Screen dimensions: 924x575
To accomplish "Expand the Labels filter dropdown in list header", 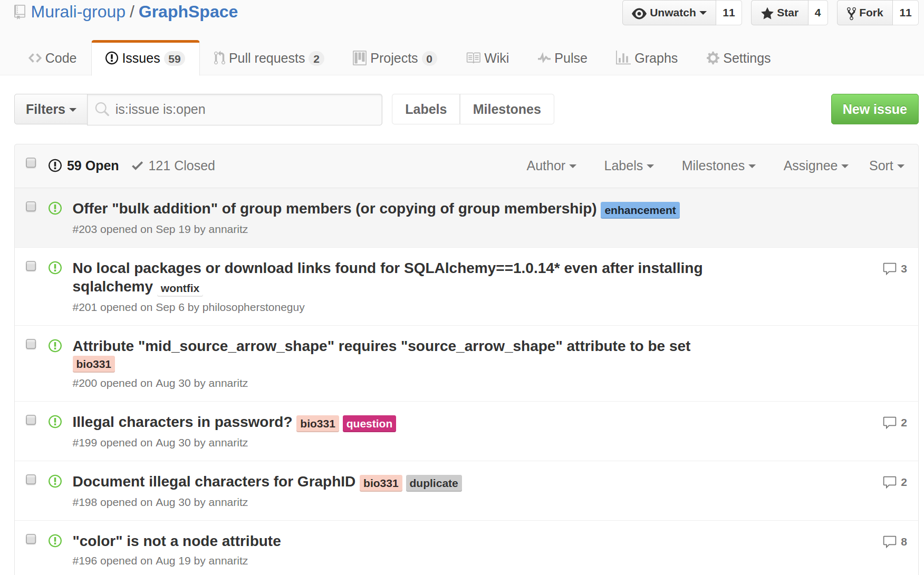I will (x=629, y=165).
